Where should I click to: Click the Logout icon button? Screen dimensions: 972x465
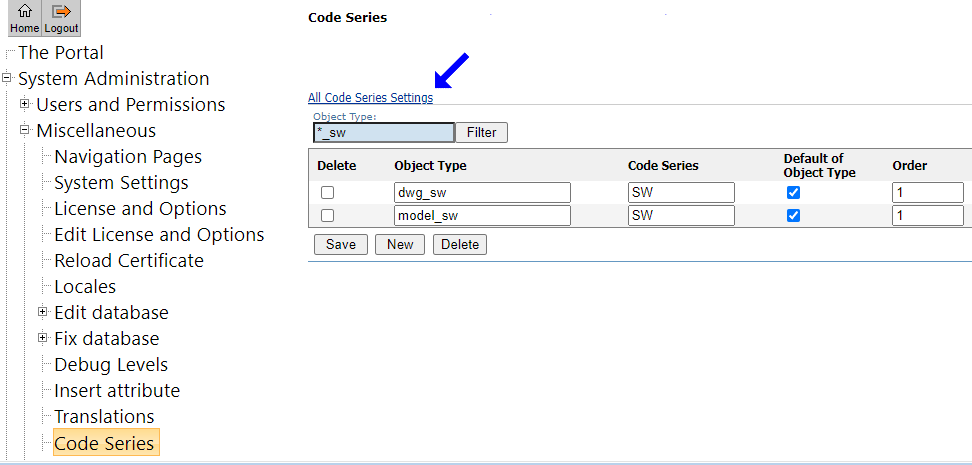(x=62, y=18)
